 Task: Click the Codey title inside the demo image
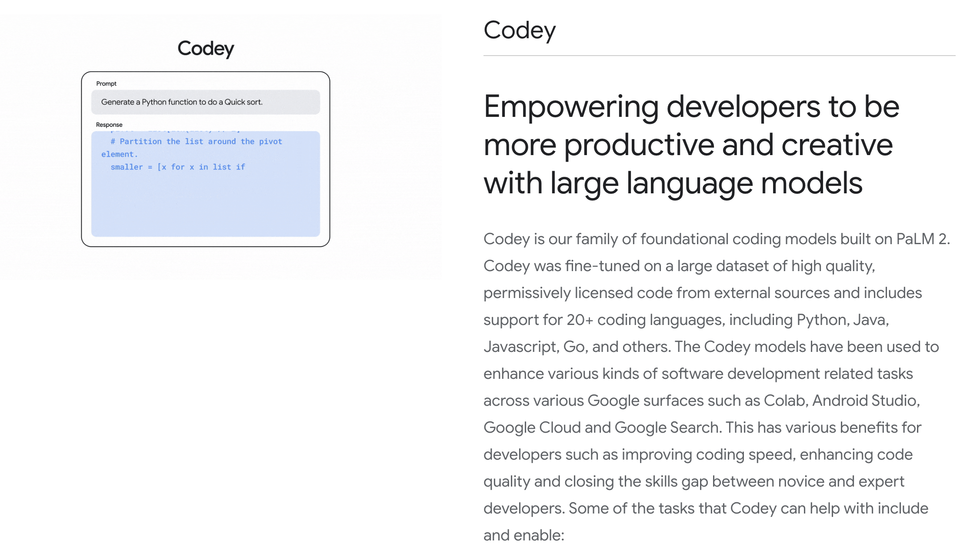(x=206, y=48)
